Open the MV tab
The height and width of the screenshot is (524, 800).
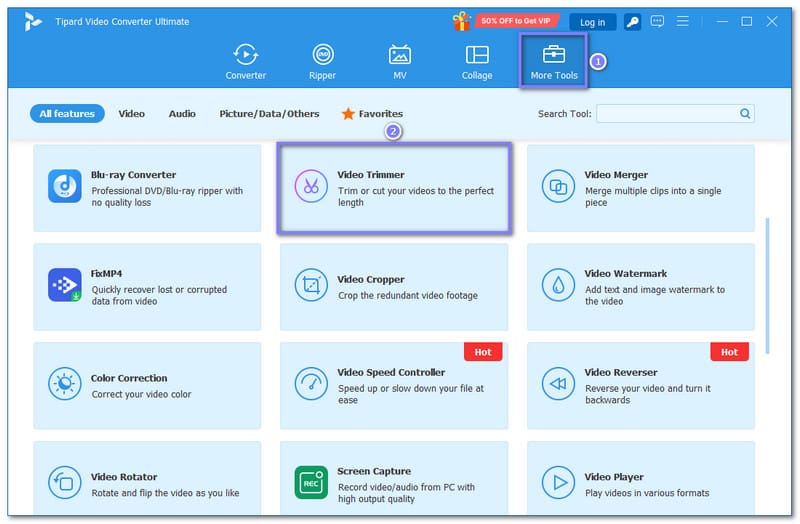click(399, 62)
